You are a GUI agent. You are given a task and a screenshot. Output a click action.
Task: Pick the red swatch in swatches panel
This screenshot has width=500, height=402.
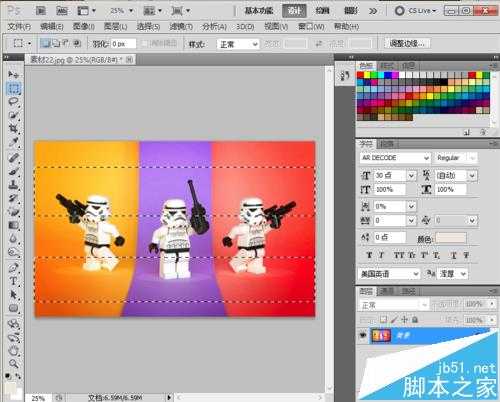[x=360, y=75]
